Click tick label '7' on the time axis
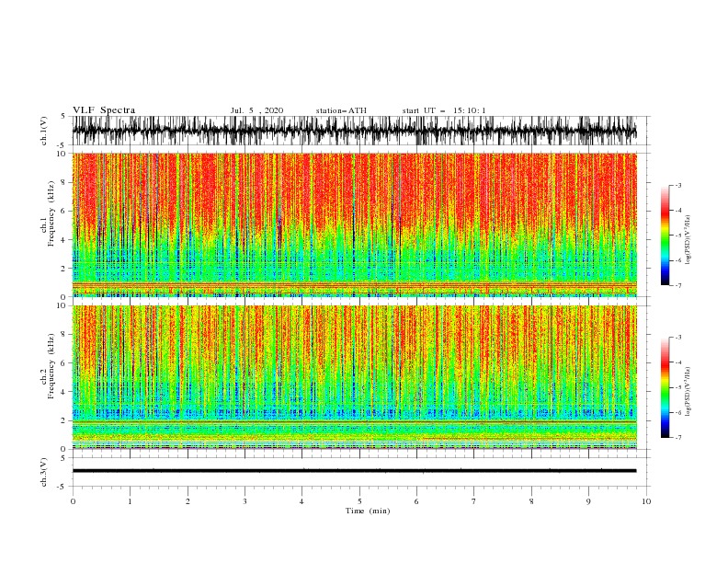Image resolution: width=728 pixels, height=563 pixels. click(x=474, y=501)
